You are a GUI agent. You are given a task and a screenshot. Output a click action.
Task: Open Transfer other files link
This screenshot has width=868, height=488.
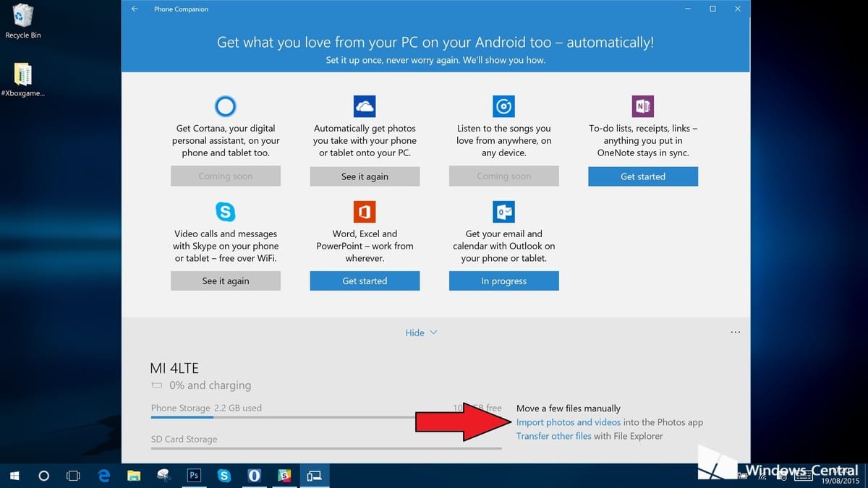[x=554, y=436]
